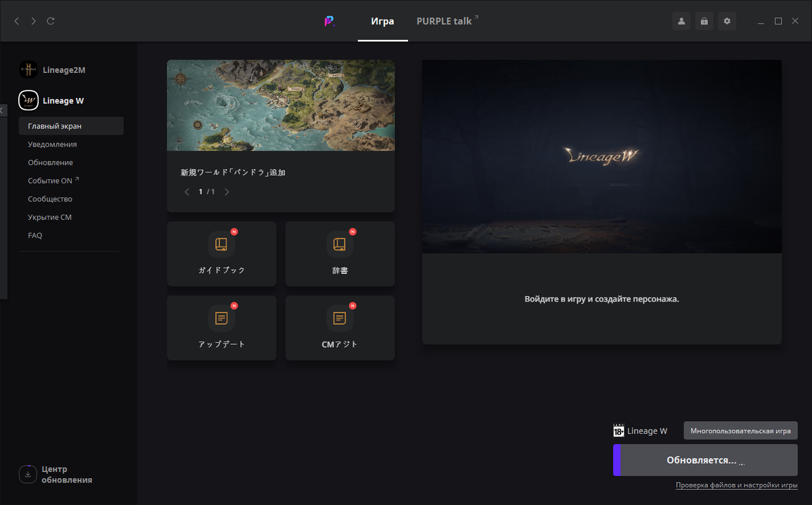Click the Обновляется... update button
The height and width of the screenshot is (505, 812).
tap(705, 460)
